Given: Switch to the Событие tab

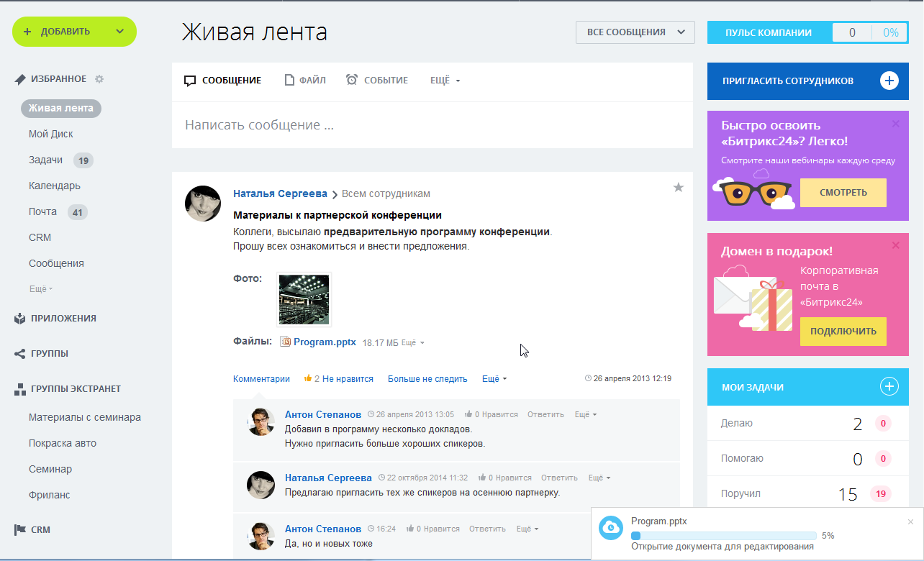Looking at the screenshot, I should tap(377, 81).
